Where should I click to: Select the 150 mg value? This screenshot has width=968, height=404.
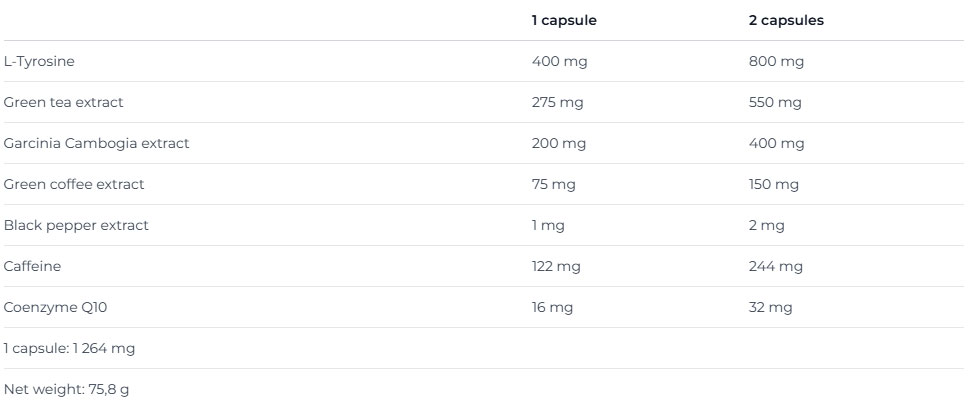pyautogui.click(x=774, y=184)
